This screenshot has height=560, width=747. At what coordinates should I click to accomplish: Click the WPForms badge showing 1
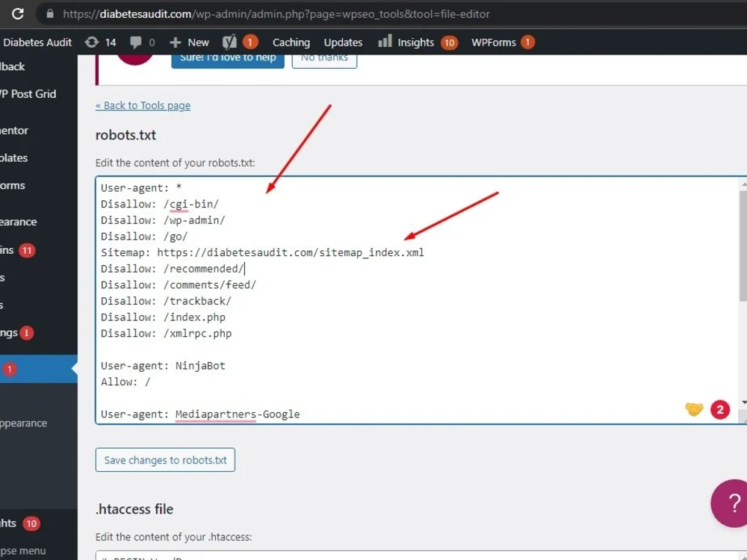(527, 43)
